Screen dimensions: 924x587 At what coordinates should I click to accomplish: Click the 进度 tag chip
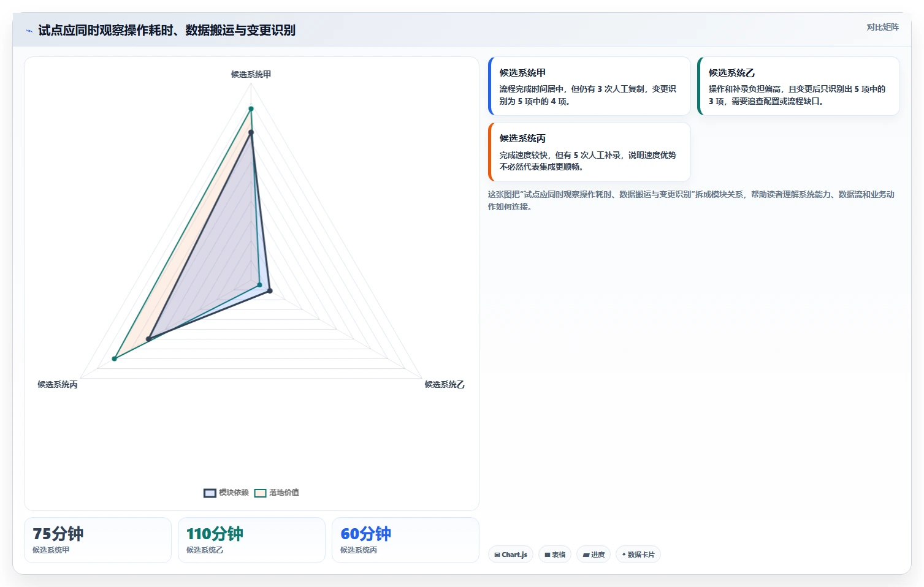tap(594, 555)
